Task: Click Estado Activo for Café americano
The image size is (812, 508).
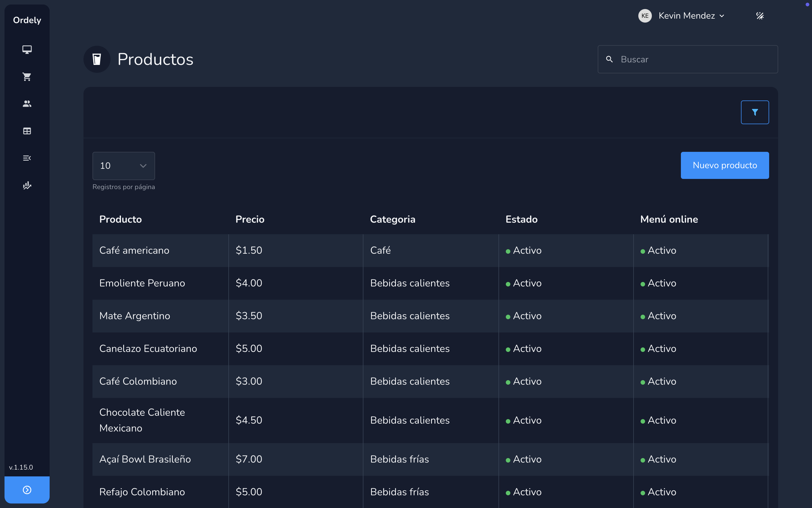Action: point(524,251)
